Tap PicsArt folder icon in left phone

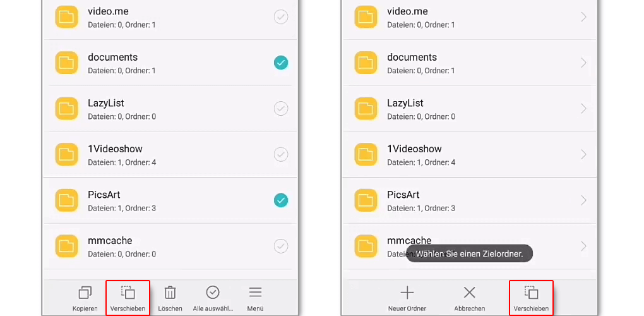click(x=66, y=200)
